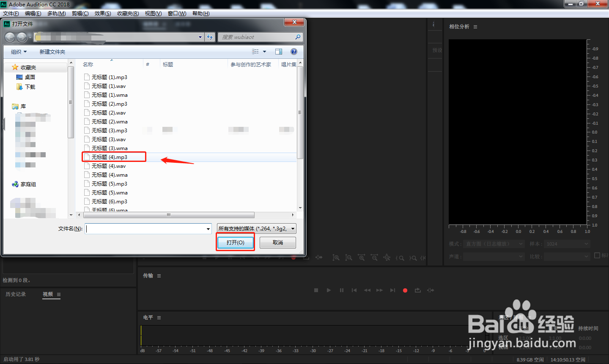The image size is (609, 364).
Task: Open the Organize dropdown
Action: click(19, 52)
